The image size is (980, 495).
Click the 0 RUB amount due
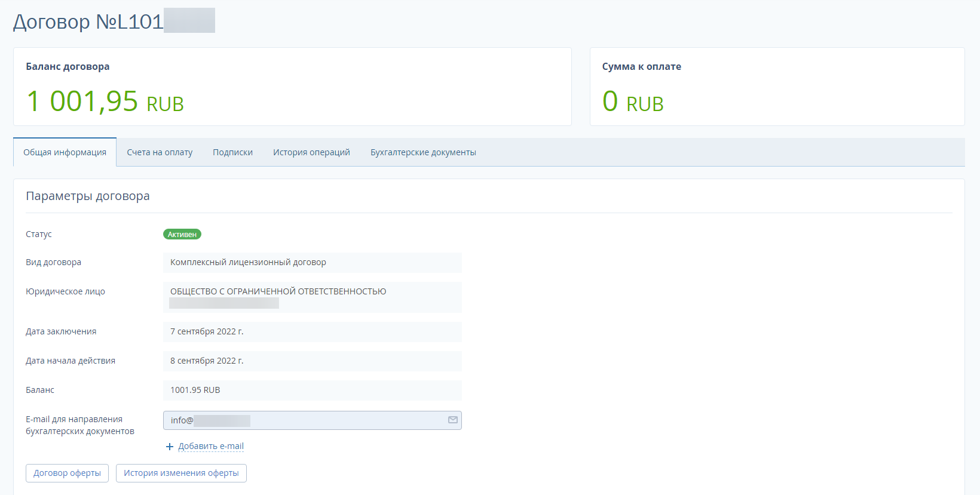coord(633,101)
